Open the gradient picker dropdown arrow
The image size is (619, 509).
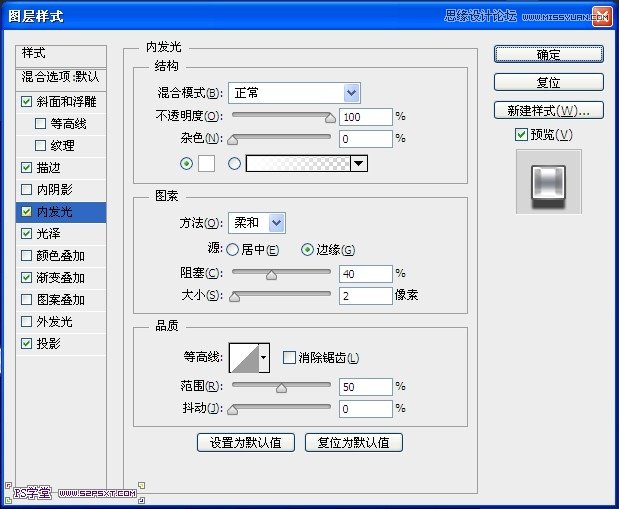358,163
